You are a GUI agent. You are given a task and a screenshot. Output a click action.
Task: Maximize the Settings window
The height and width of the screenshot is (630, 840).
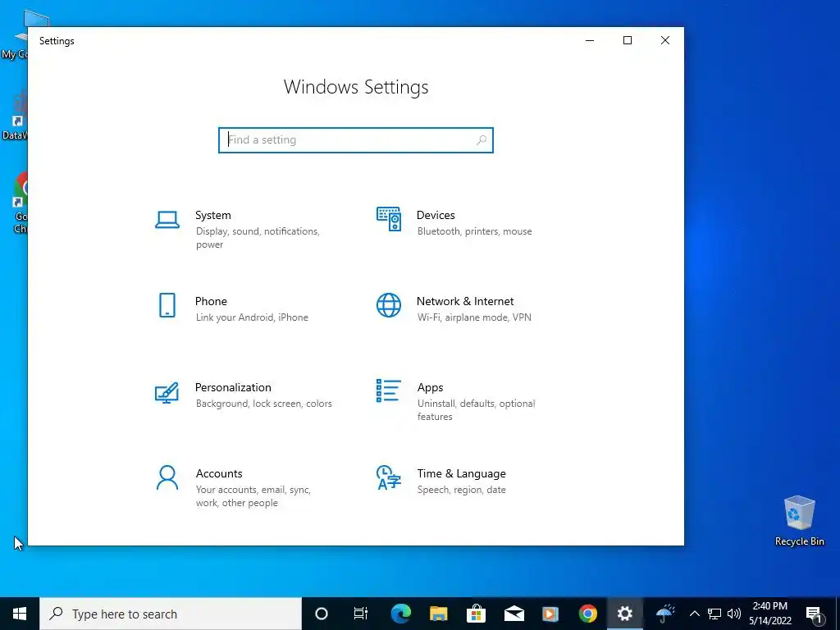[x=628, y=40]
